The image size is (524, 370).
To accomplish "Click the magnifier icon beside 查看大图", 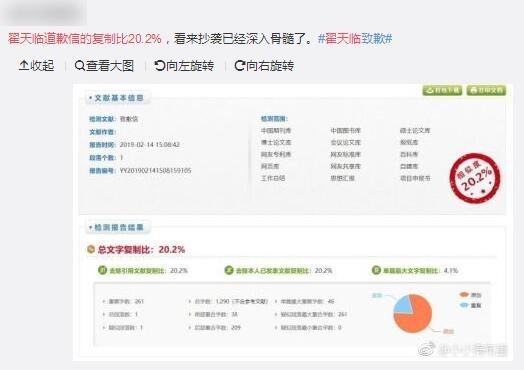I will tap(80, 66).
